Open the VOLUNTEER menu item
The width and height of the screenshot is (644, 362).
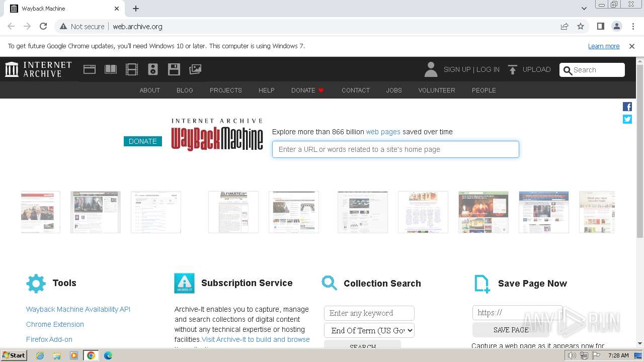point(437,90)
